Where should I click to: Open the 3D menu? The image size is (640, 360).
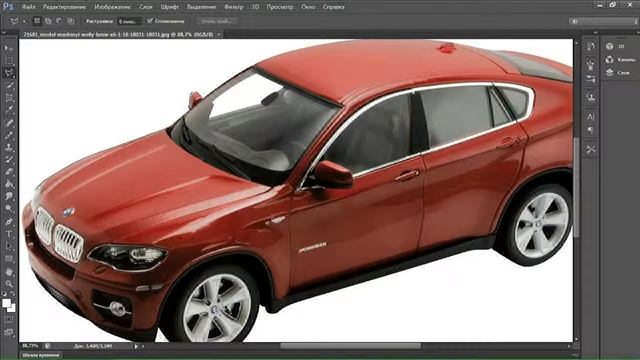(256, 7)
